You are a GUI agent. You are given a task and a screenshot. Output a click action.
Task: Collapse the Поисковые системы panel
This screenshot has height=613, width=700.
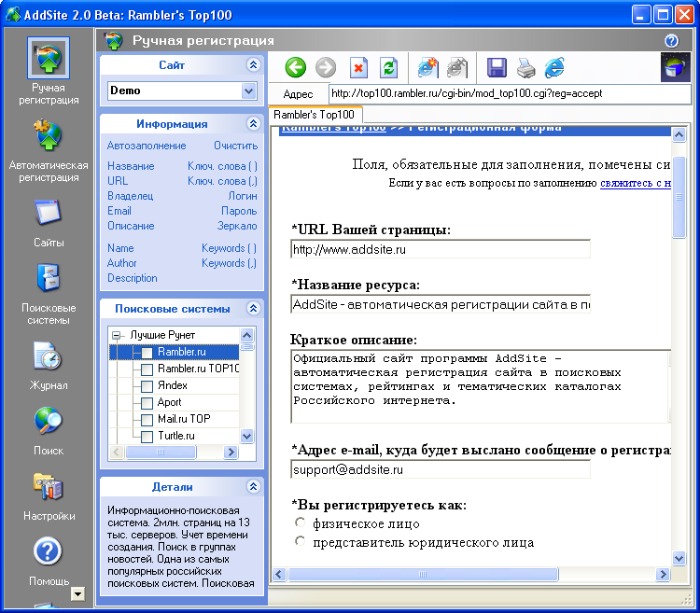point(253,308)
